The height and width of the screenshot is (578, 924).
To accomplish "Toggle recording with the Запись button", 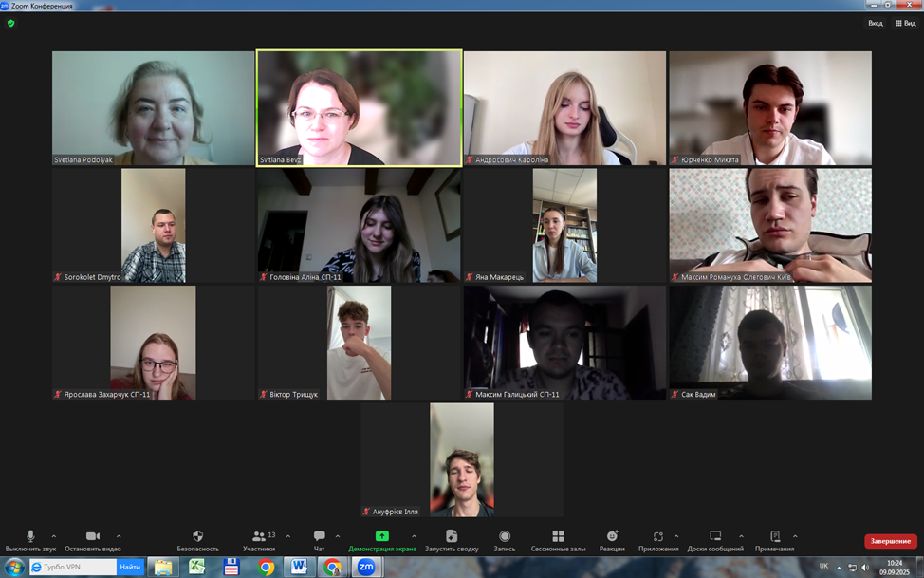I will (505, 538).
